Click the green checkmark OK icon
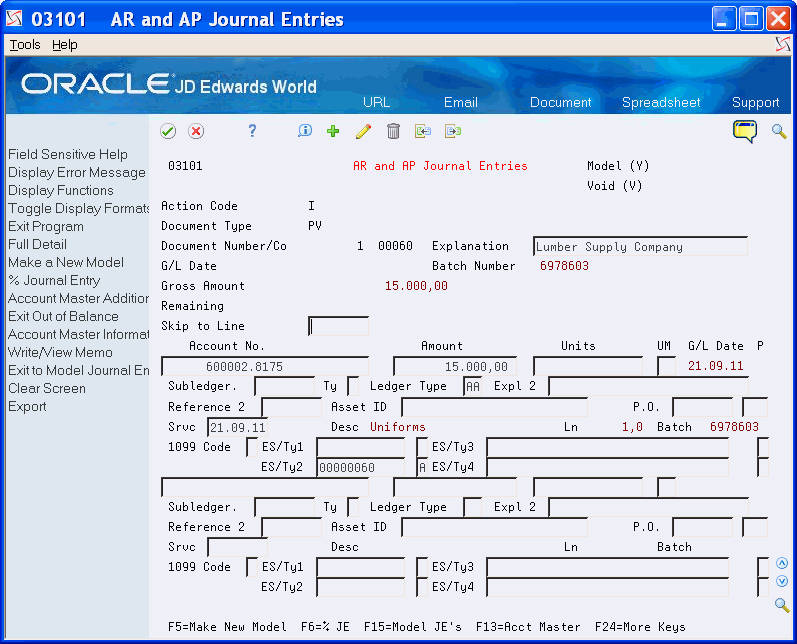This screenshot has height=644, width=797. pyautogui.click(x=168, y=131)
